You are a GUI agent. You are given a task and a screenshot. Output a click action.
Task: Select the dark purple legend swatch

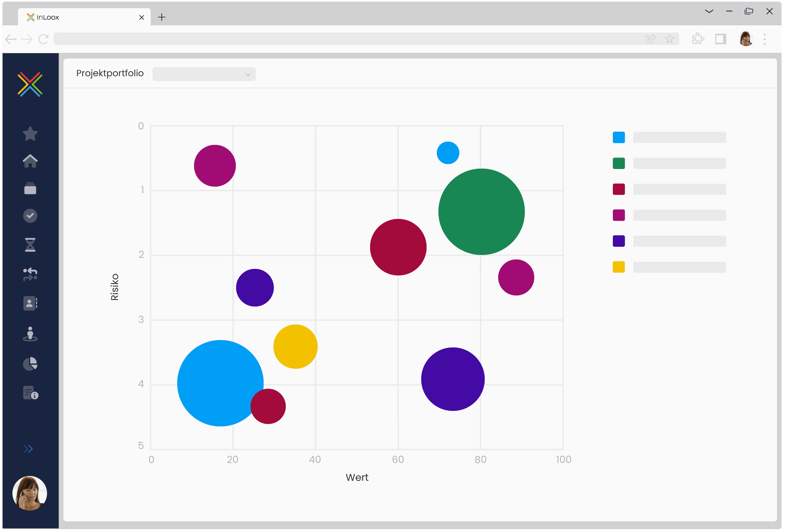pyautogui.click(x=619, y=241)
